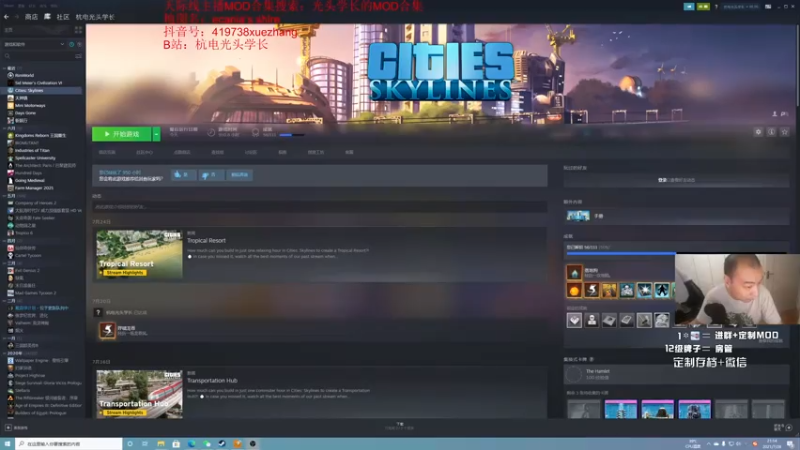Screen dimensions: 800x450
Task: Collapse the 六月 group
Action: coord(5,128)
